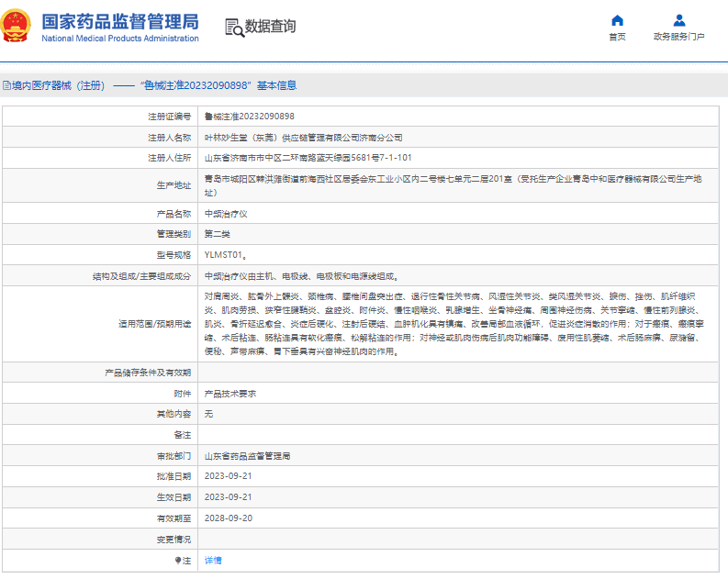Screen dimensions: 728x579
Task: Click the 注册证编号 label
Action: pyautogui.click(x=170, y=117)
